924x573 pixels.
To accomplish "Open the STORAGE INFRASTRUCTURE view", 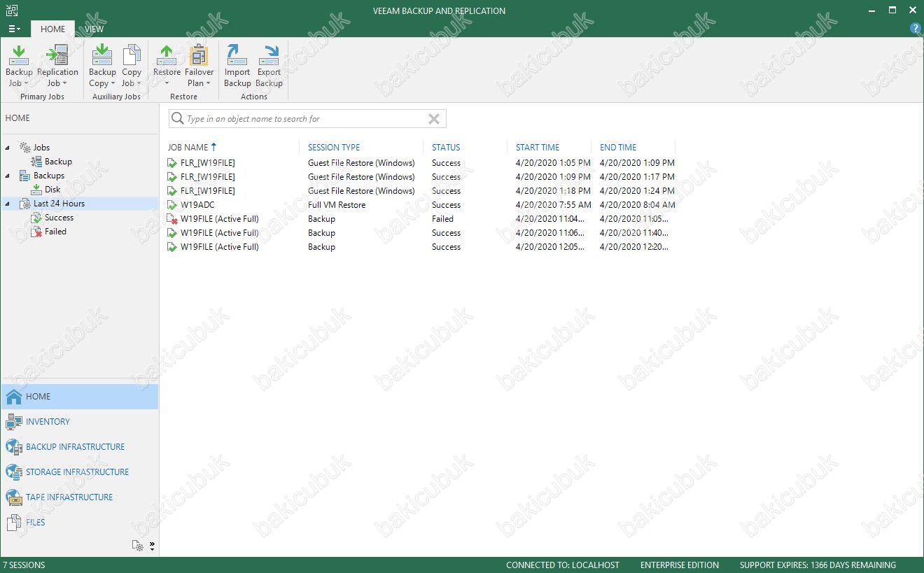I will click(x=80, y=472).
